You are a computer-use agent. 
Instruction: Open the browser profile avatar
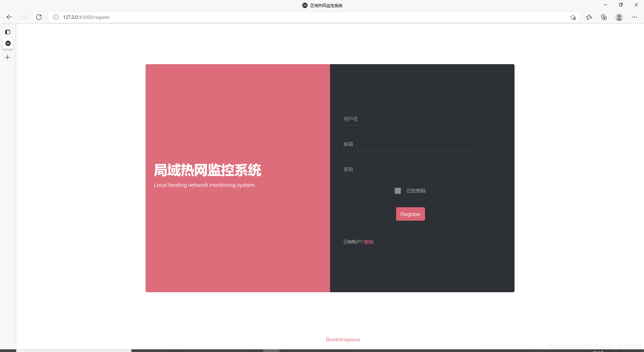point(619,17)
